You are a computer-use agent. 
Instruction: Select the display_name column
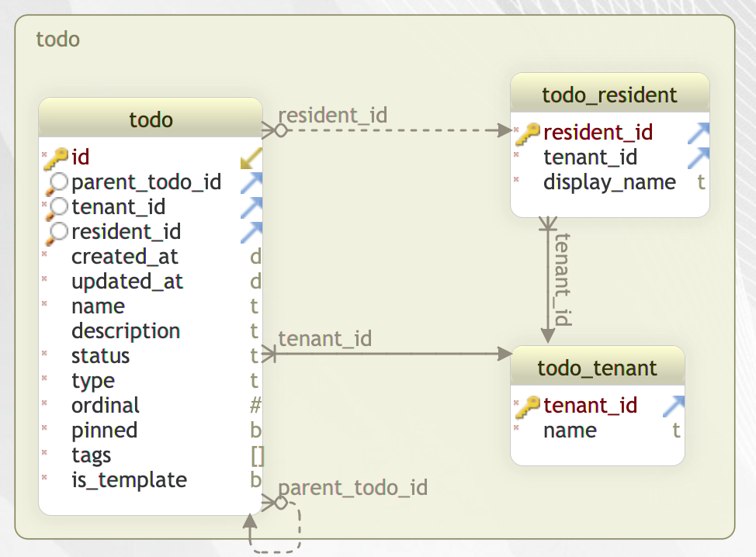pyautogui.click(x=610, y=183)
